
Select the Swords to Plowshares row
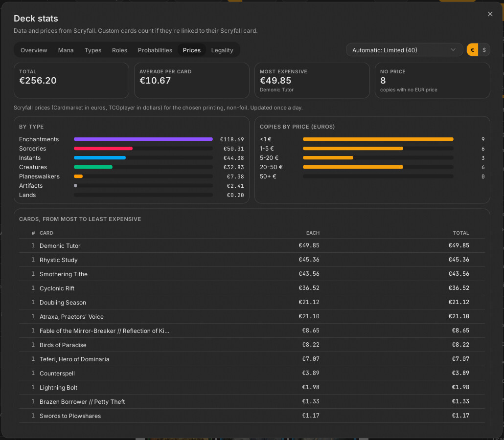point(252,416)
